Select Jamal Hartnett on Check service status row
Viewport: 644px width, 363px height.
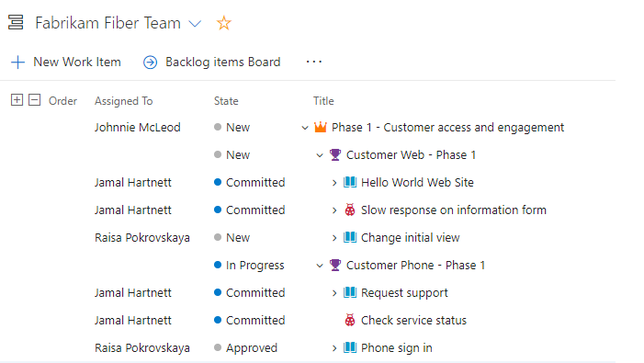(133, 321)
